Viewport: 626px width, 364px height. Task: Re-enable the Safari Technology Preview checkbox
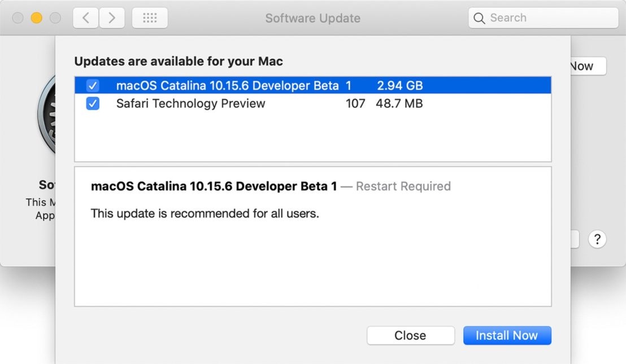coord(92,103)
